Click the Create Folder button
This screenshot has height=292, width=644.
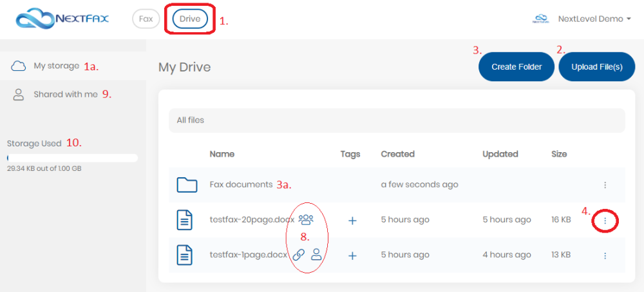(516, 66)
